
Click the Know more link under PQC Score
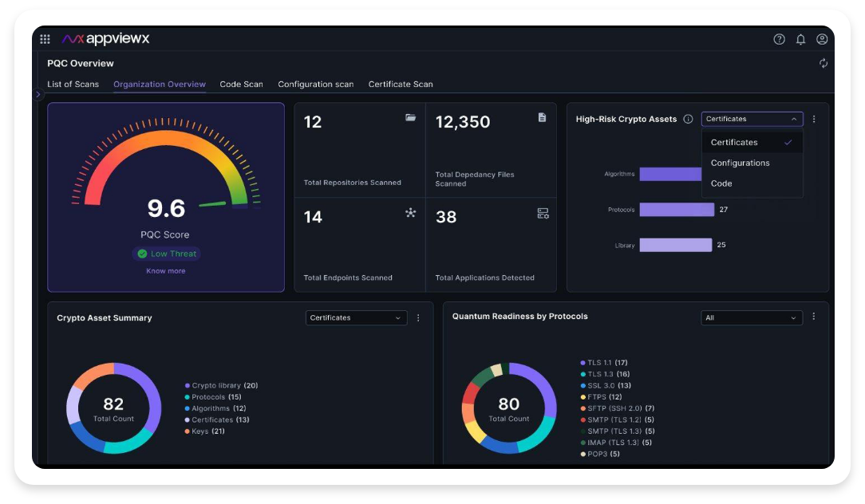(166, 270)
